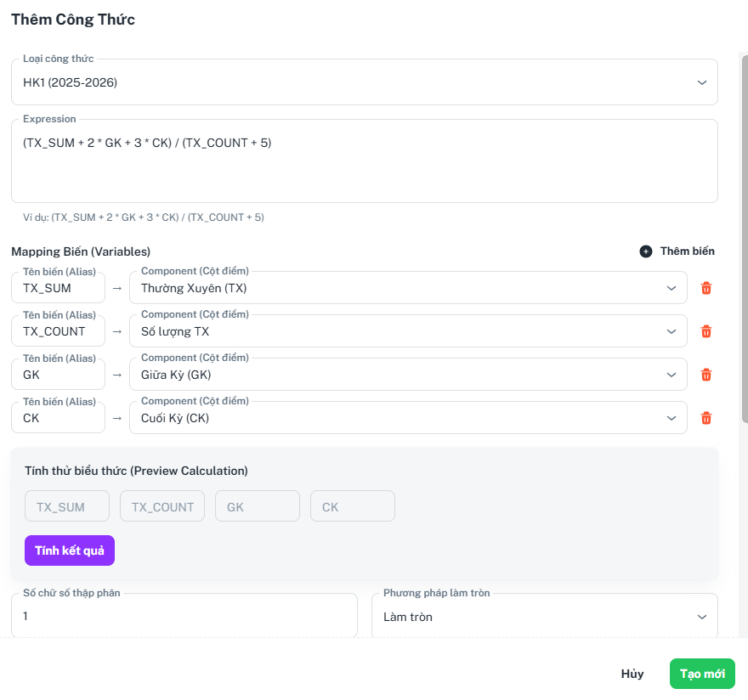Image resolution: width=748 pixels, height=700 pixels.
Task: Delete the TX_COUNT variable mapping row
Action: (x=706, y=331)
